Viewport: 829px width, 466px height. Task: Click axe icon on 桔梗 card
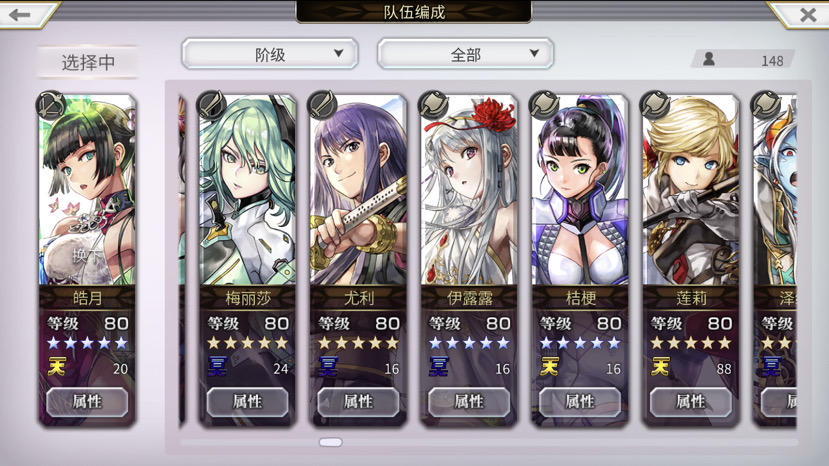point(544,105)
